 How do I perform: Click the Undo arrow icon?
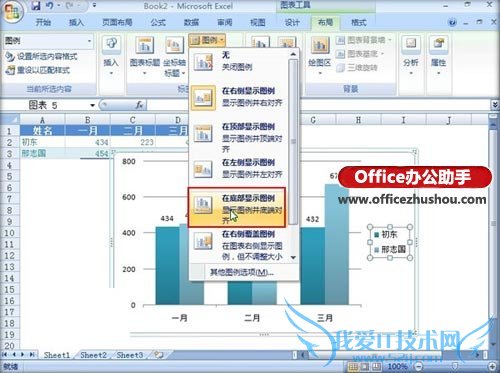[x=50, y=5]
